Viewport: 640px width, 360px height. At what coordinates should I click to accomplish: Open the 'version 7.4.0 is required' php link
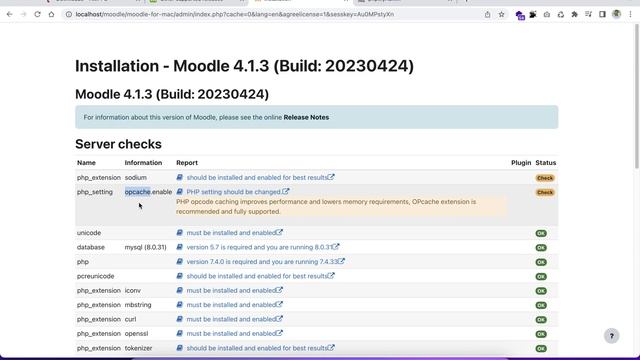265,262
